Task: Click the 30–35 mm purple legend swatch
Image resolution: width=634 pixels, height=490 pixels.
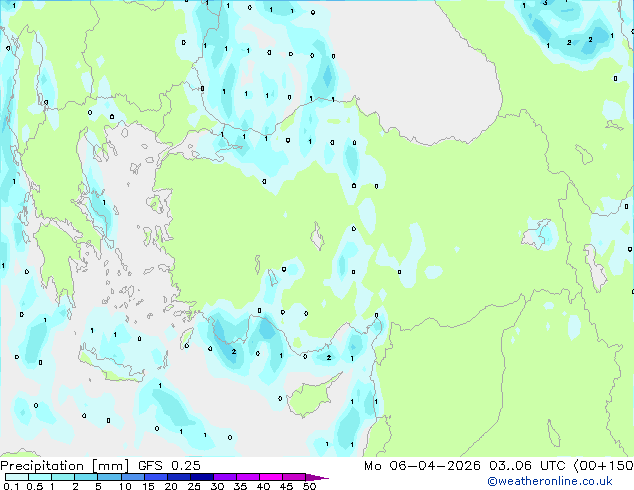Action: (225, 477)
